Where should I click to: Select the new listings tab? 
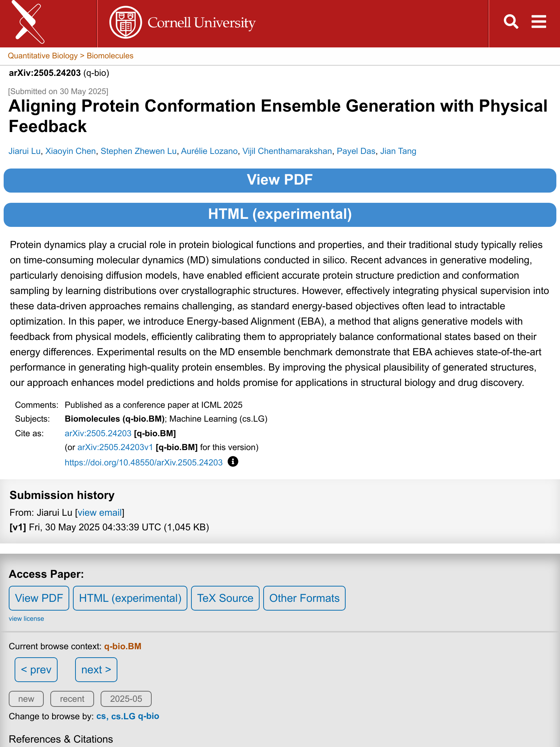[x=26, y=699]
